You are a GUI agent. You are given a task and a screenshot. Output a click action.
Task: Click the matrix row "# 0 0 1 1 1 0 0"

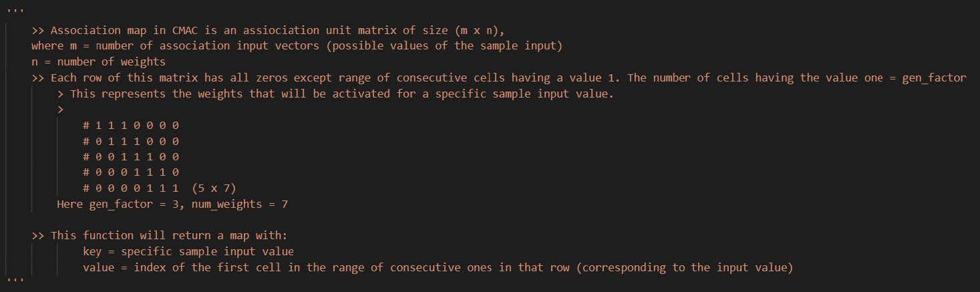tap(131, 156)
